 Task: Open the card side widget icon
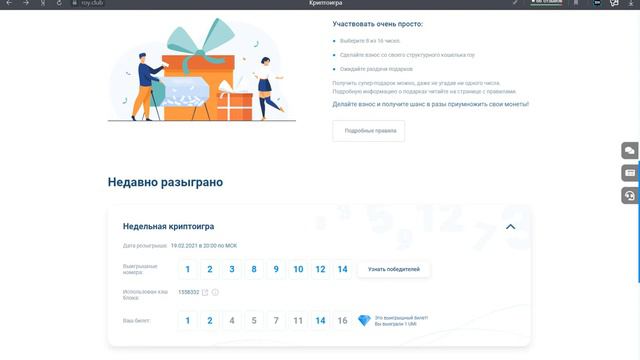630,173
